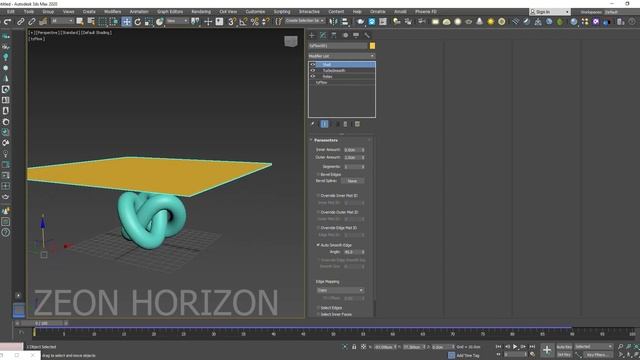Click Go to Start playback button
Viewport: 640px width, 360px height.
click(x=498, y=347)
